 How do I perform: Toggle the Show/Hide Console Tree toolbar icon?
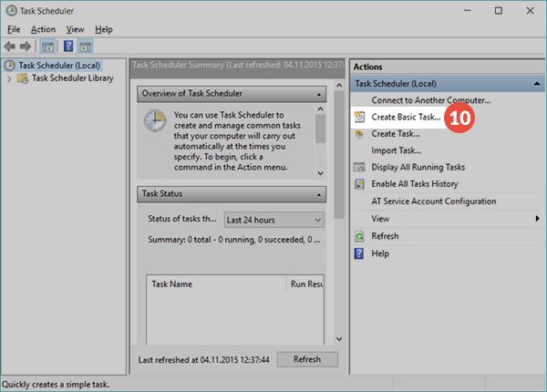47,46
